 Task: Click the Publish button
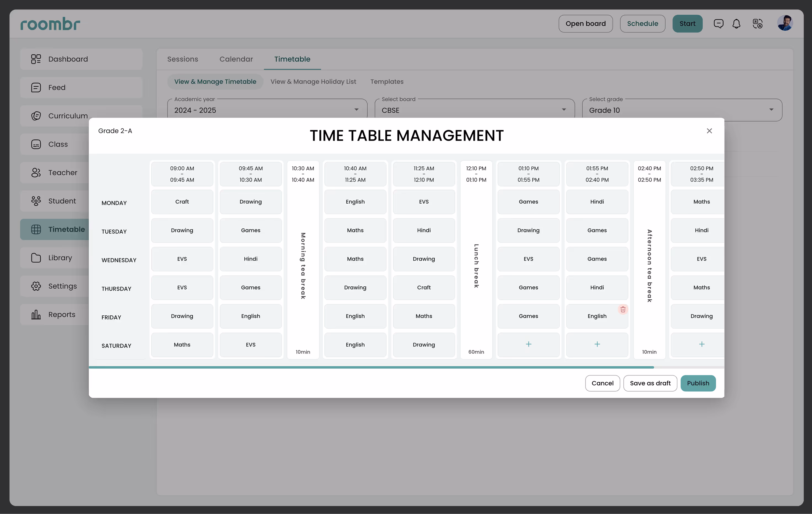(x=698, y=383)
